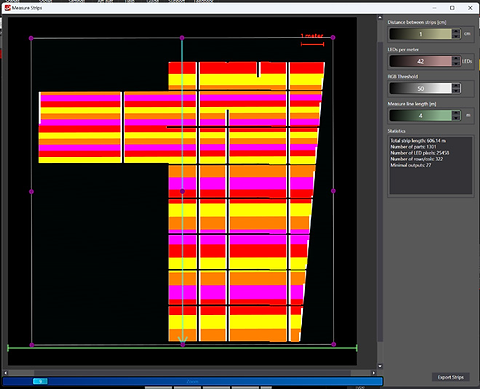
Task: Decrease LEDs per meter with down arrow
Action: (x=456, y=64)
